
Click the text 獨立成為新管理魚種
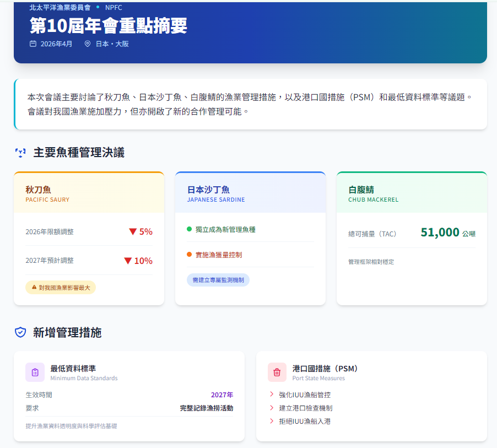pyautogui.click(x=225, y=230)
